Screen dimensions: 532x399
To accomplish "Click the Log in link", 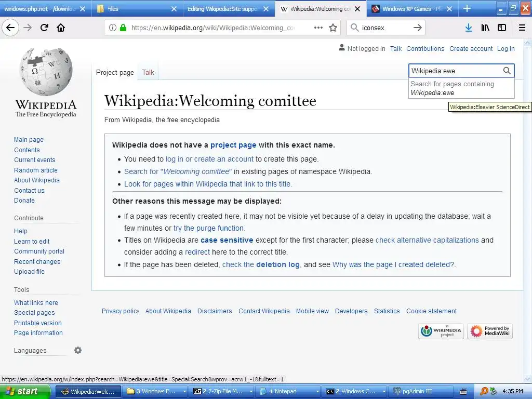I will click(x=506, y=48).
